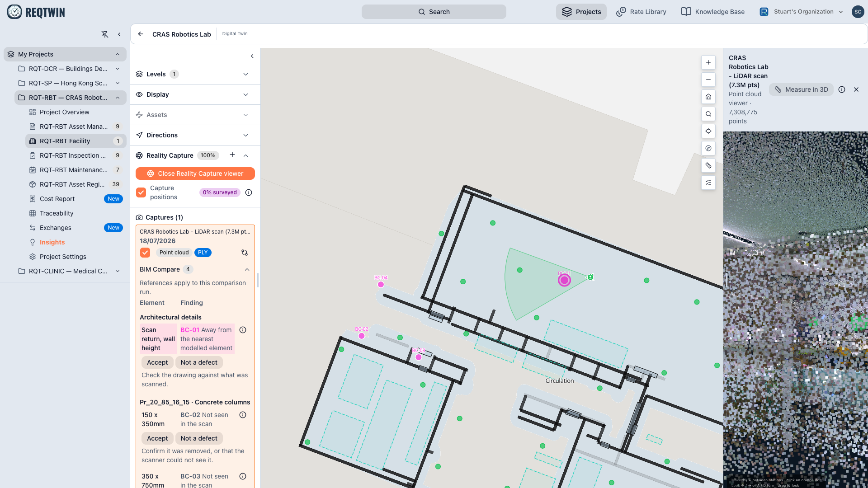
Task: Add a new Reality Capture
Action: [232, 155]
